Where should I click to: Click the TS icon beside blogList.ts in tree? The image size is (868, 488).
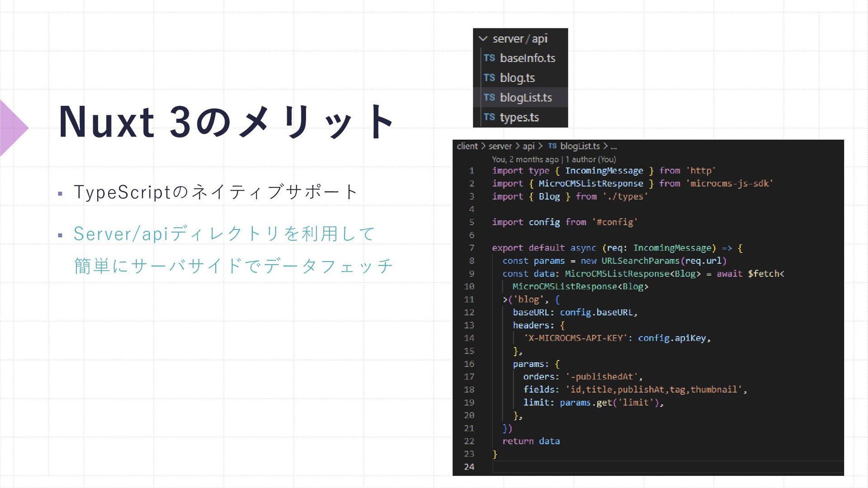489,97
